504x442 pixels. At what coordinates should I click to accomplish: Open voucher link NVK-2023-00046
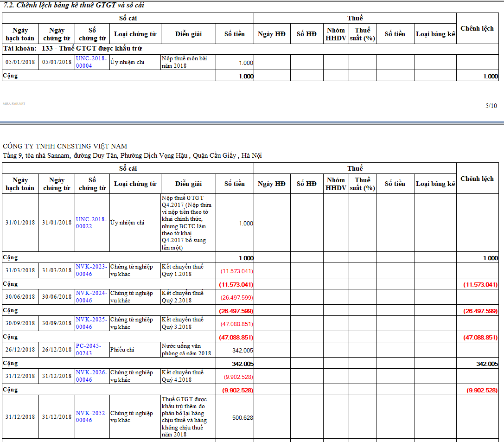pyautogui.click(x=91, y=270)
